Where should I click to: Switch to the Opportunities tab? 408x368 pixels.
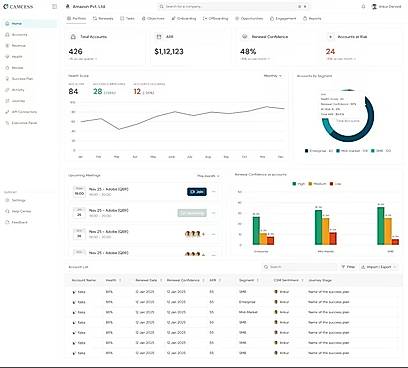coord(249,19)
